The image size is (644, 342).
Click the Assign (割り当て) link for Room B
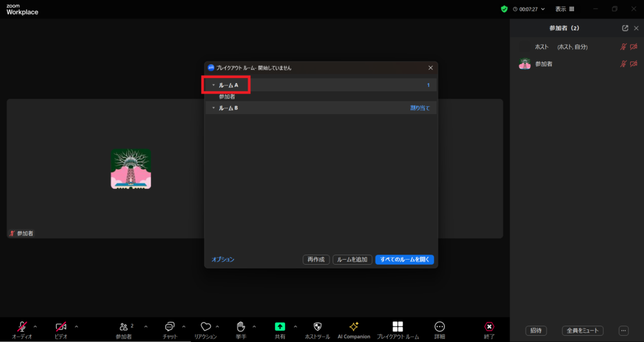click(x=420, y=108)
